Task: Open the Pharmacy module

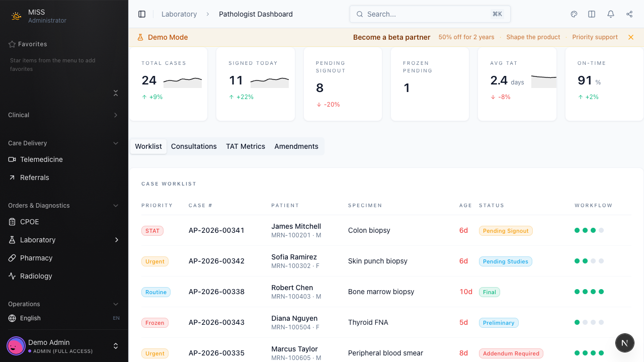Action: click(x=36, y=258)
